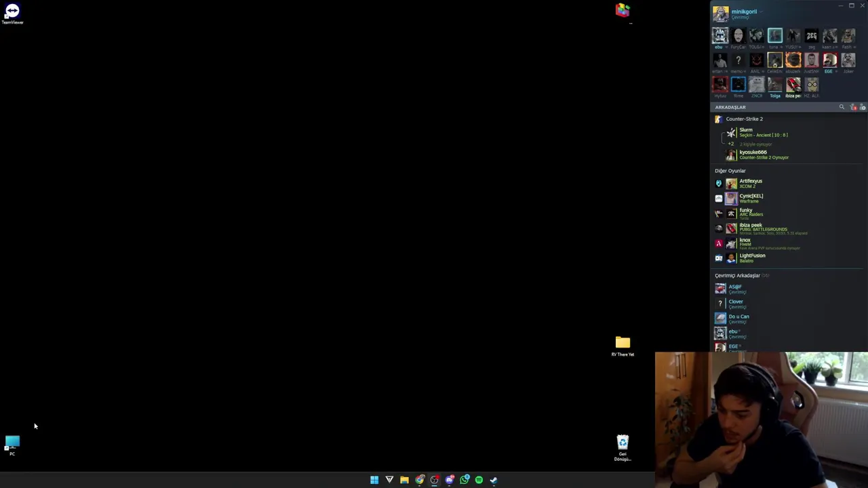The height and width of the screenshot is (488, 868).
Task: Open favorite friend EGE's avatar
Action: (x=830, y=60)
